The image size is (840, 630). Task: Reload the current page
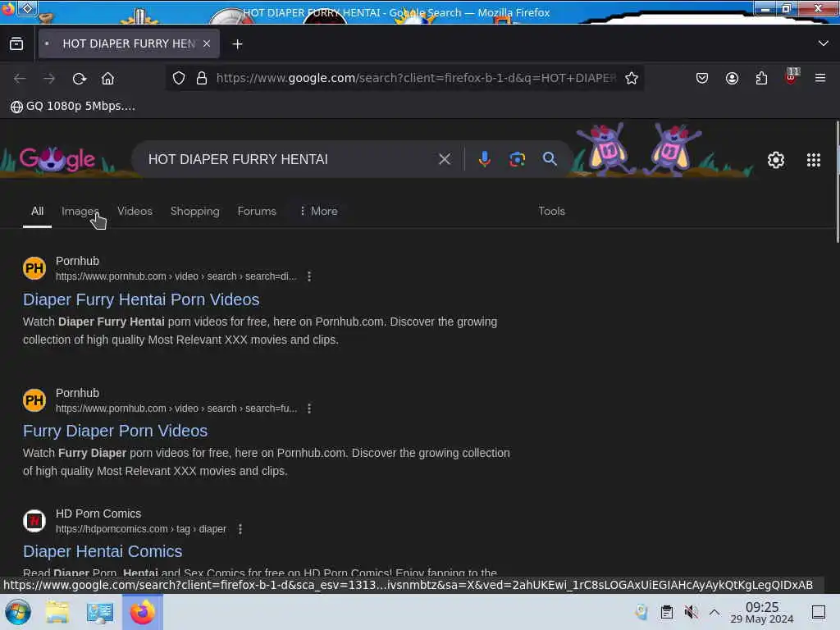(x=80, y=79)
